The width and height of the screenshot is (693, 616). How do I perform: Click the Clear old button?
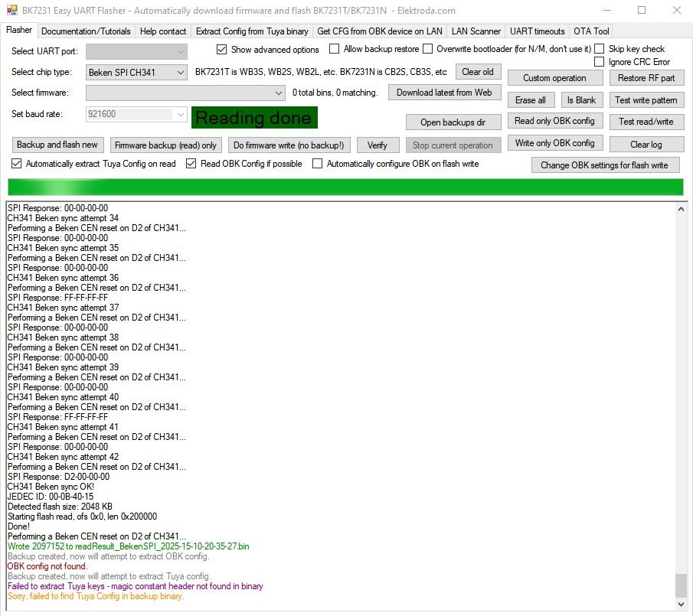click(x=478, y=71)
